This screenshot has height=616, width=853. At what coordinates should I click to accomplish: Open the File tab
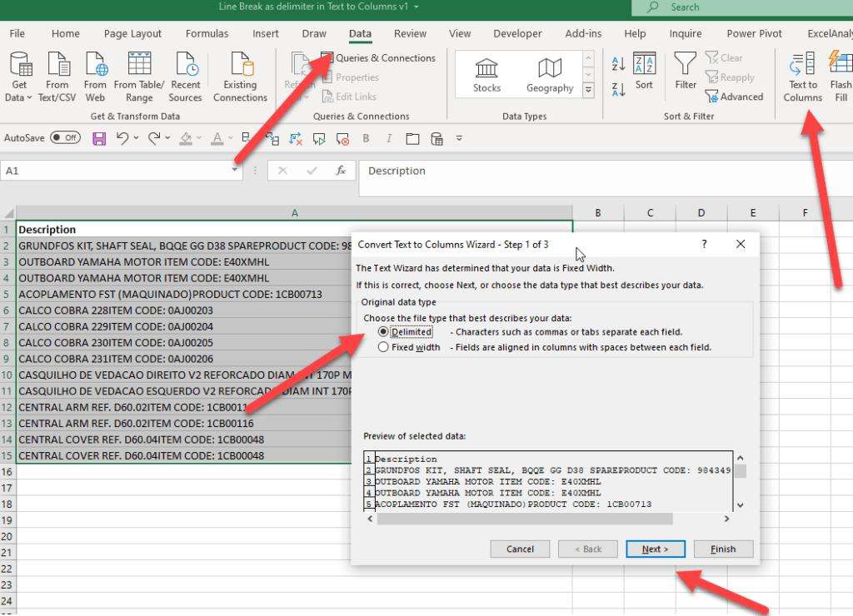point(17,33)
